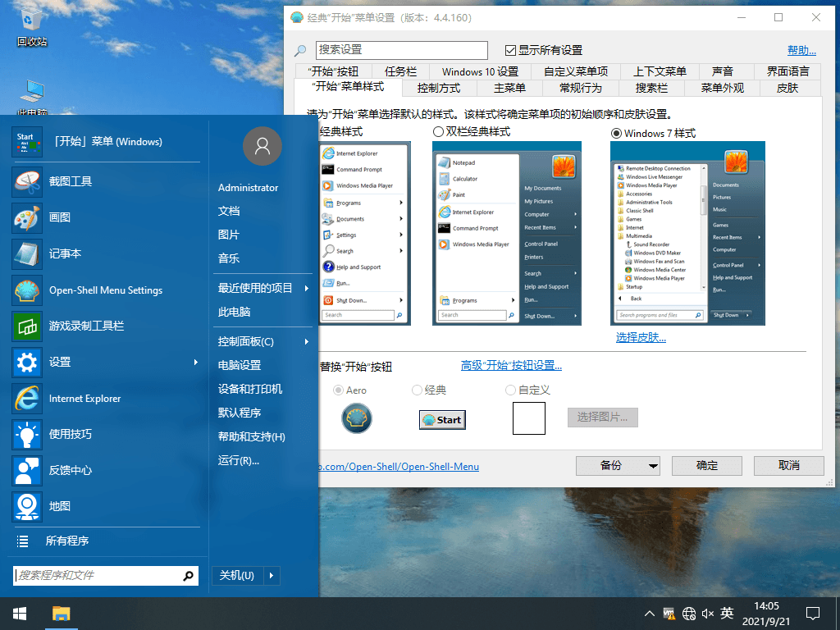Image resolution: width=840 pixels, height=630 pixels.
Task: Open advanced Start button settings link
Action: (511, 365)
